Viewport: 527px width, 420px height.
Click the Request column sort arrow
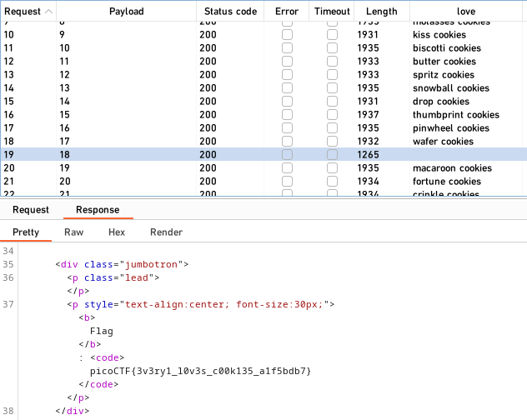[x=48, y=12]
